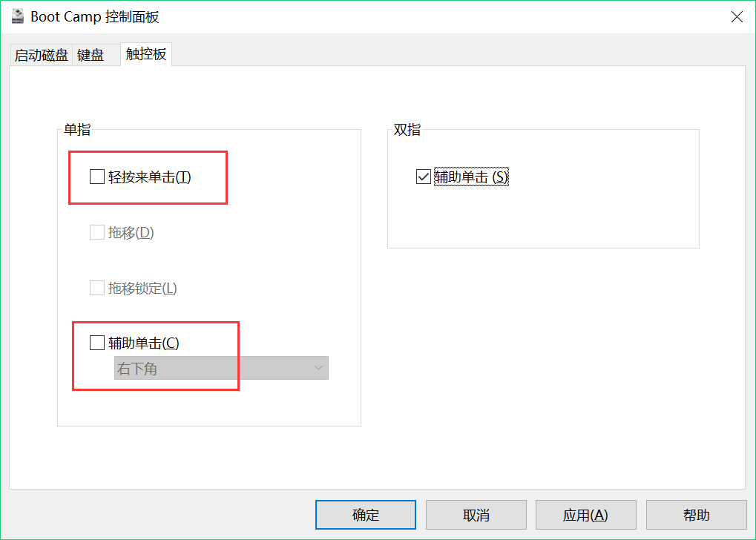Viewport: 756px width, 540px height.
Task: Tick the 拖移(D) checkbox
Action: click(97, 232)
